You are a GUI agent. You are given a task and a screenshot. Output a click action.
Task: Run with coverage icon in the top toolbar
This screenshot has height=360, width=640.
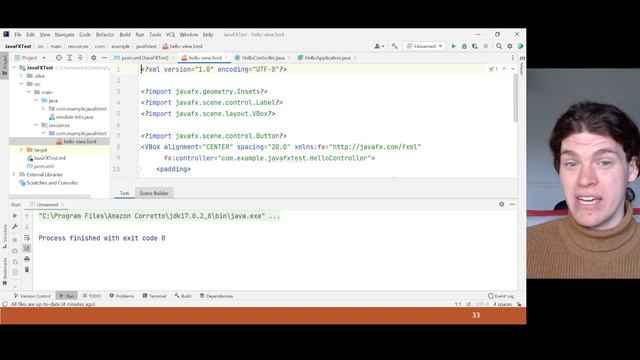[x=475, y=46]
